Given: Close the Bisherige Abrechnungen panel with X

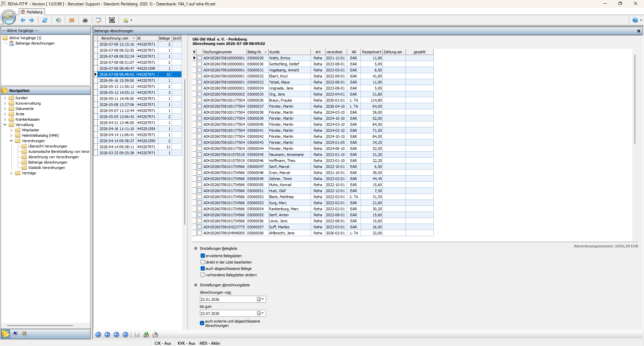Looking at the screenshot, I should [x=639, y=31].
